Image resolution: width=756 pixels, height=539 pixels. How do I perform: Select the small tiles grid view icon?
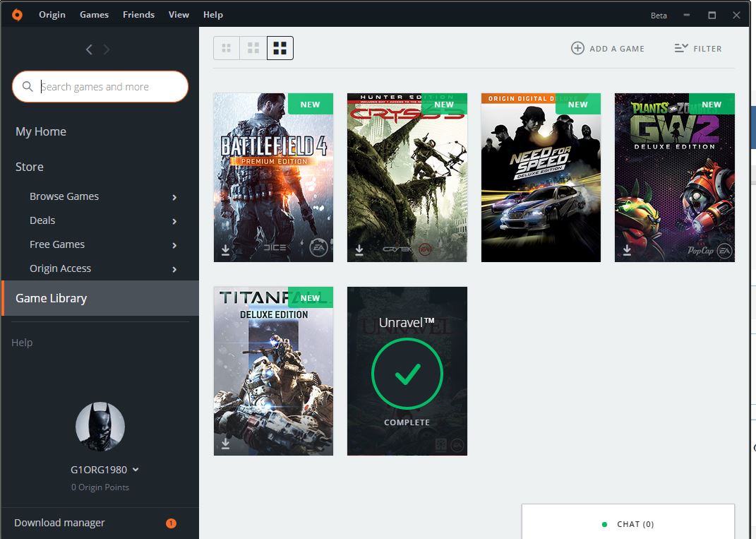[x=227, y=48]
